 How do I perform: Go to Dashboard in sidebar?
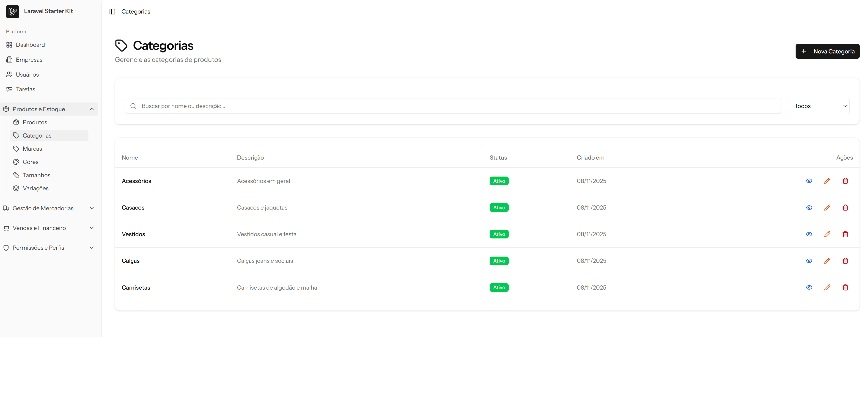[x=30, y=45]
